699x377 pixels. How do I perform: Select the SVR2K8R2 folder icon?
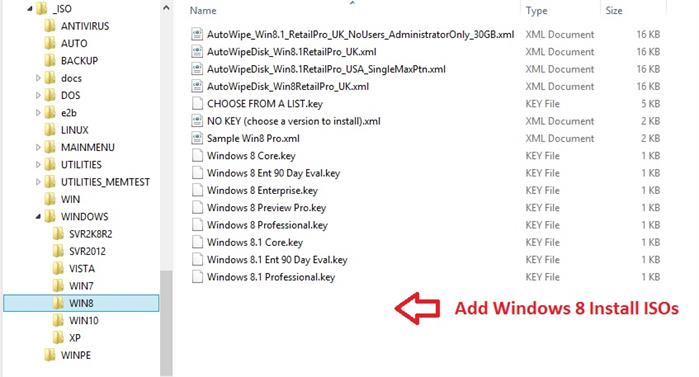(x=58, y=234)
